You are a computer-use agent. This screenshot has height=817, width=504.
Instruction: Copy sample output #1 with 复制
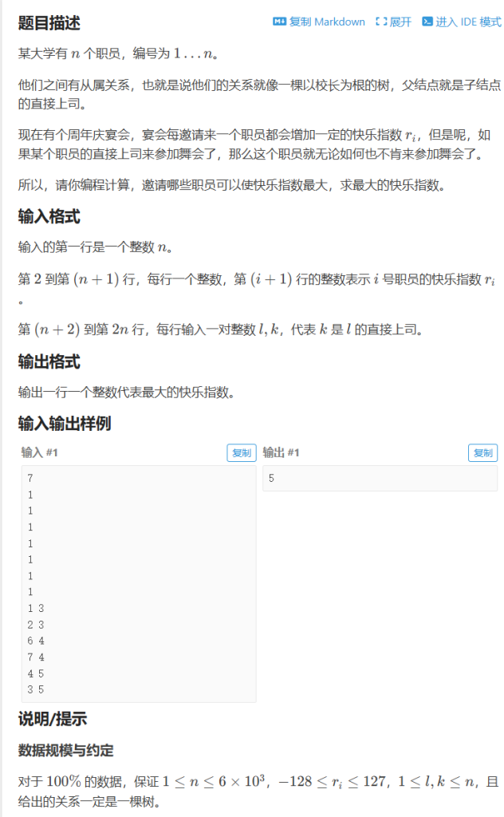click(482, 453)
